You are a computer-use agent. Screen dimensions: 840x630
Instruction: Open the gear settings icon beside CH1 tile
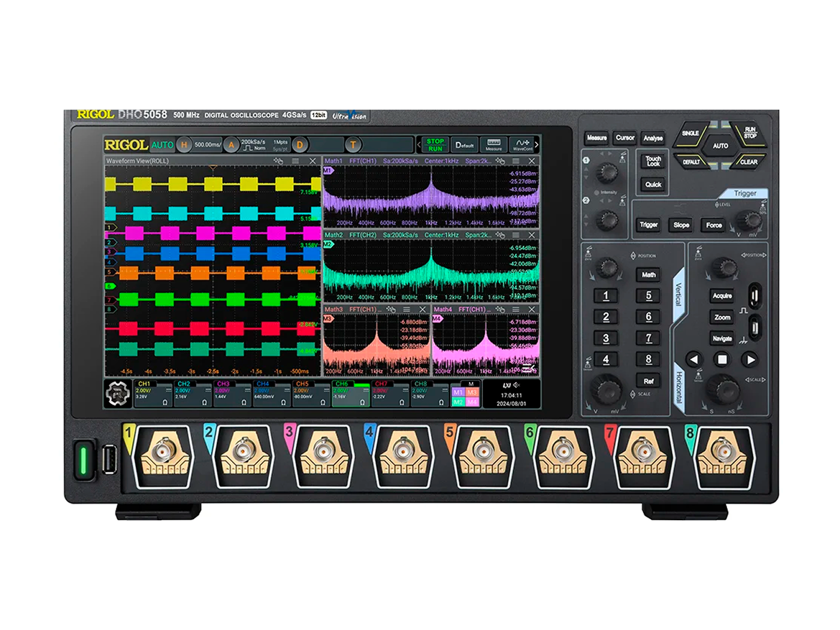pyautogui.click(x=118, y=394)
